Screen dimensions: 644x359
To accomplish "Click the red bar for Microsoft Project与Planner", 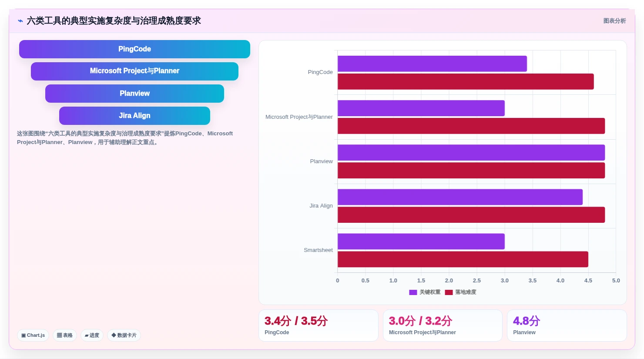I will tap(471, 126).
